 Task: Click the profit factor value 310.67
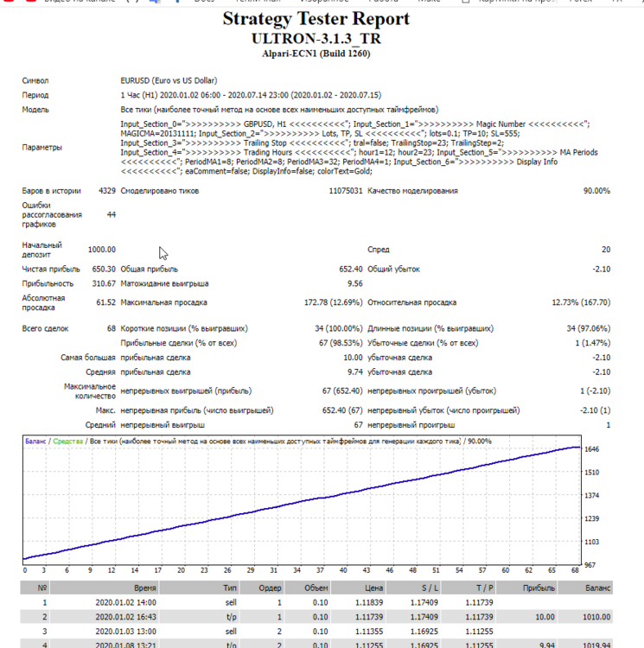pyautogui.click(x=104, y=283)
